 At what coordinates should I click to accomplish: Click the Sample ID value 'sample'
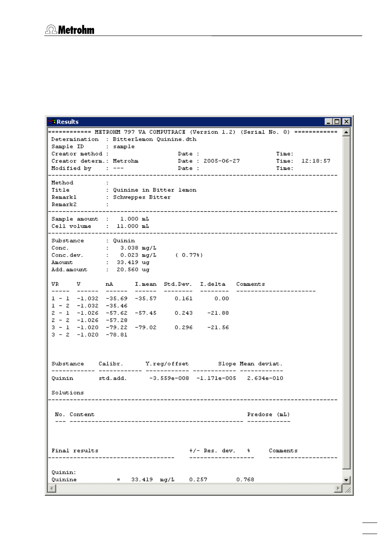[124, 147]
